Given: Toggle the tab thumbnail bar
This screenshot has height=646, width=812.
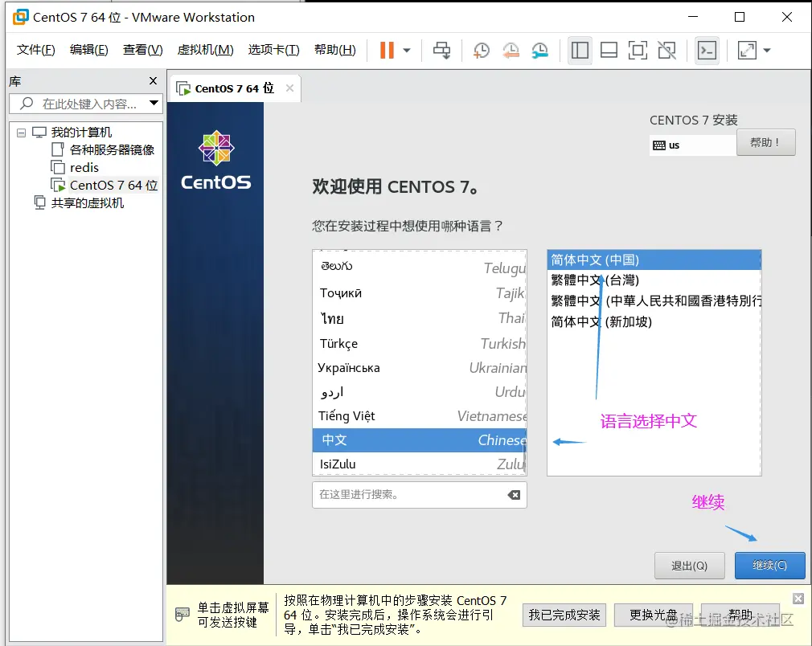Looking at the screenshot, I should click(609, 50).
